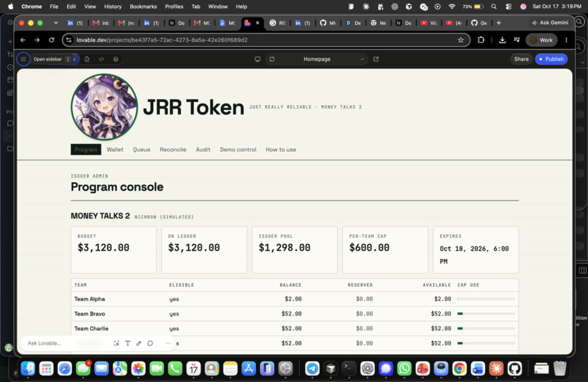
Task: Open the Chrome Profiles menu
Action: point(174,7)
